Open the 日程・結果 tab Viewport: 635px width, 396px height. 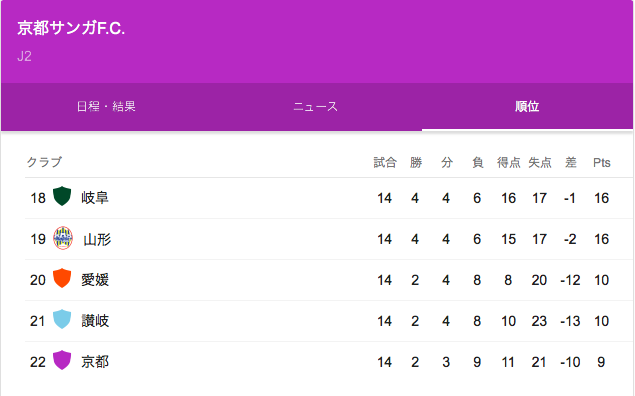[106, 106]
